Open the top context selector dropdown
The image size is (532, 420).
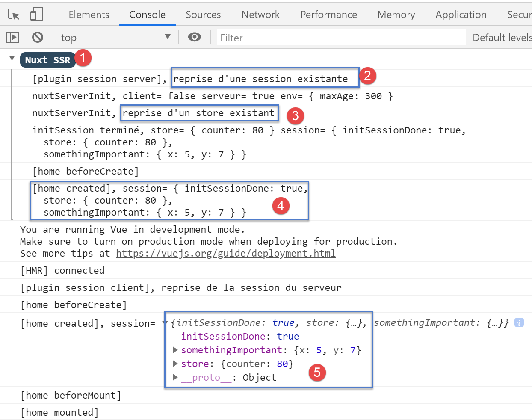click(115, 38)
